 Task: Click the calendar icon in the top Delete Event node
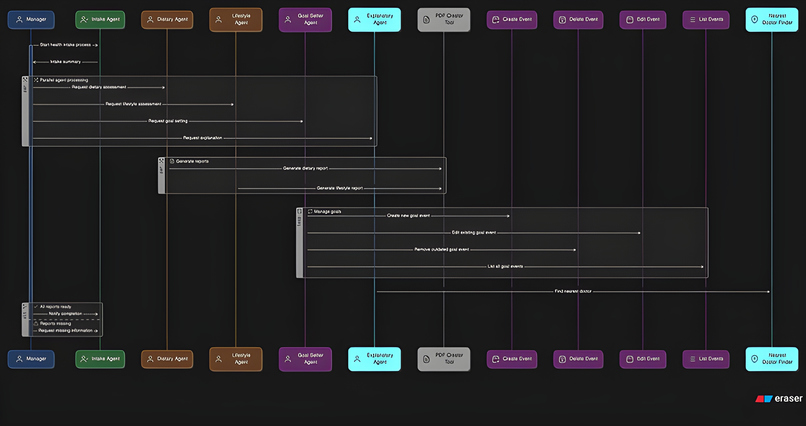click(x=562, y=20)
